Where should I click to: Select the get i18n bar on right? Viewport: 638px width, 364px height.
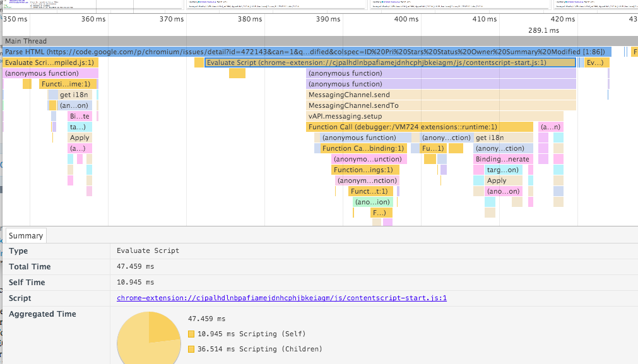click(504, 138)
